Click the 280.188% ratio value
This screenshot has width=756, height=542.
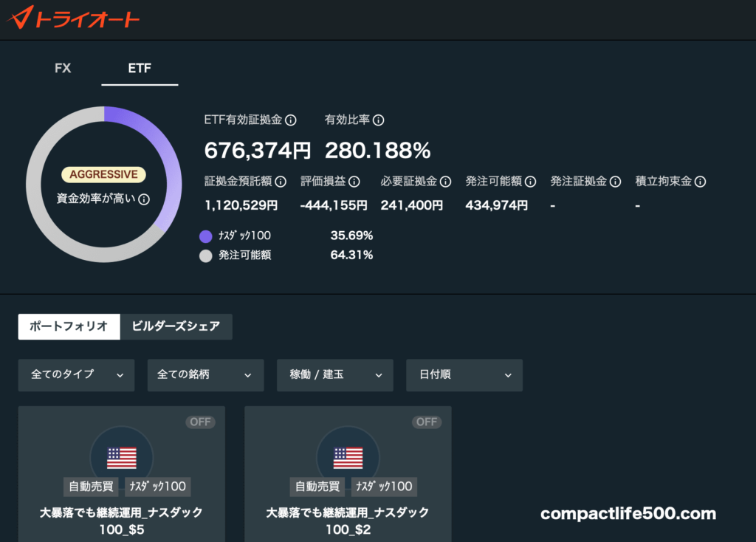tap(377, 151)
